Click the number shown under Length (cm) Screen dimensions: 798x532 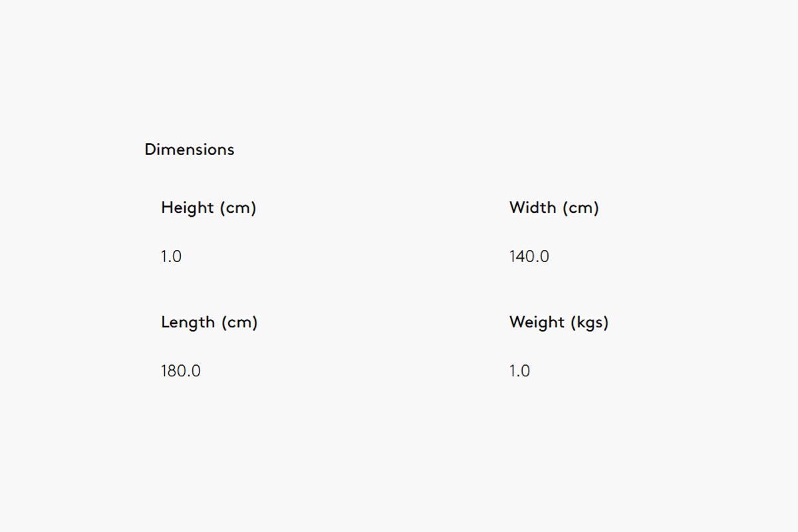tap(181, 371)
